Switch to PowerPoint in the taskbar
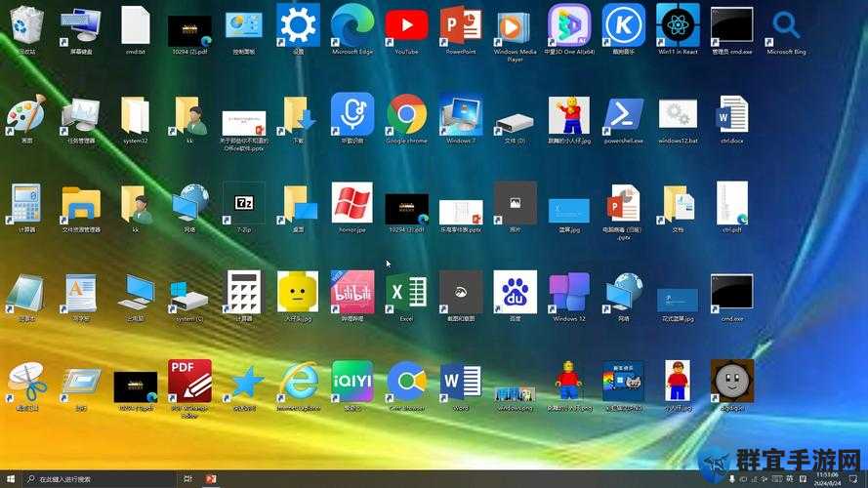The height and width of the screenshot is (488, 868). 211,479
